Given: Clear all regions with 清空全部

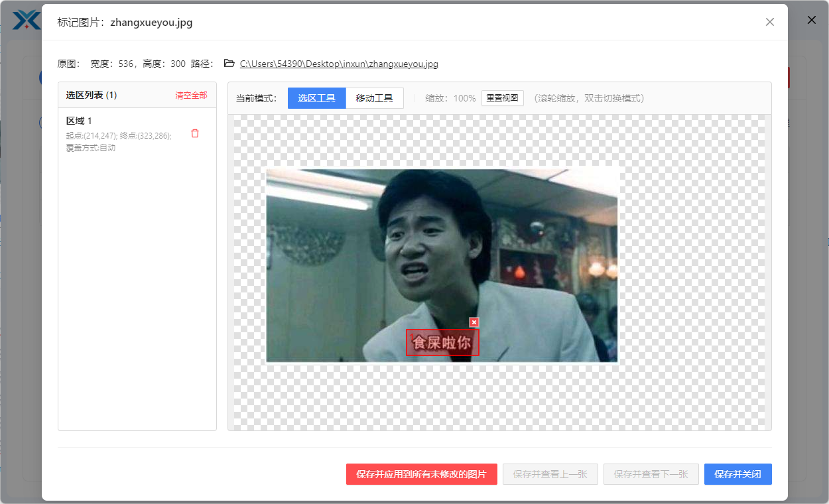Looking at the screenshot, I should click(x=191, y=95).
